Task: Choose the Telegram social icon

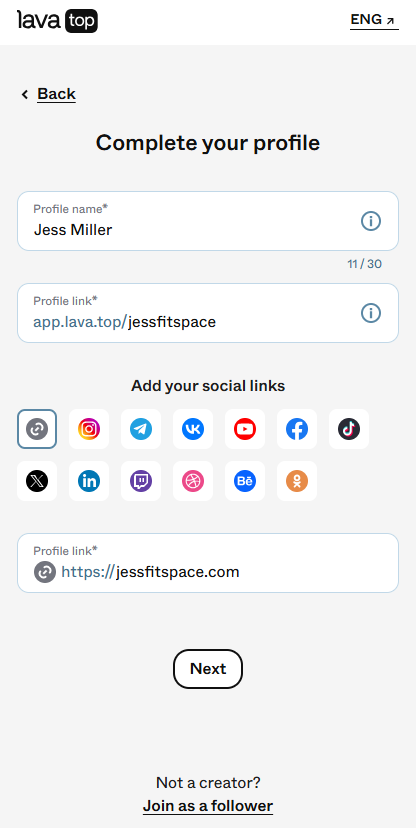Action: click(141, 429)
